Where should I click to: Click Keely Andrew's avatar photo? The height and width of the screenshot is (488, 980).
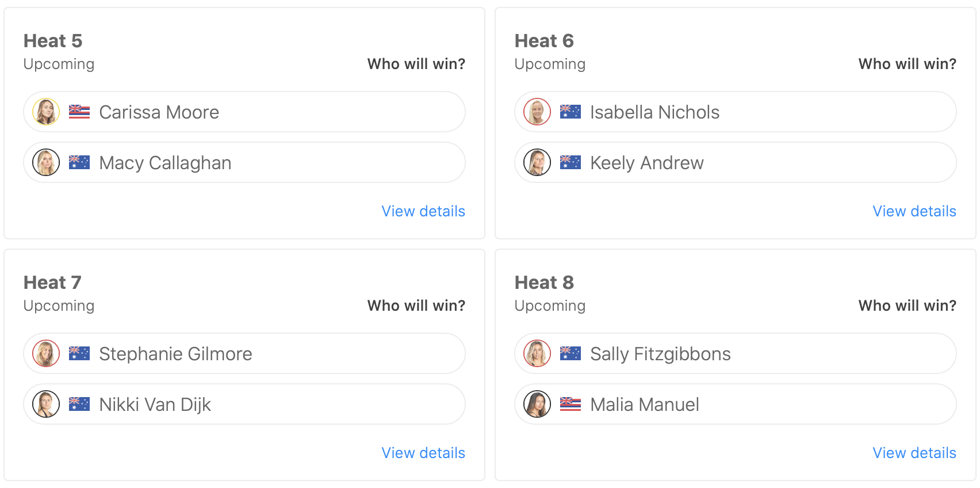tap(537, 162)
